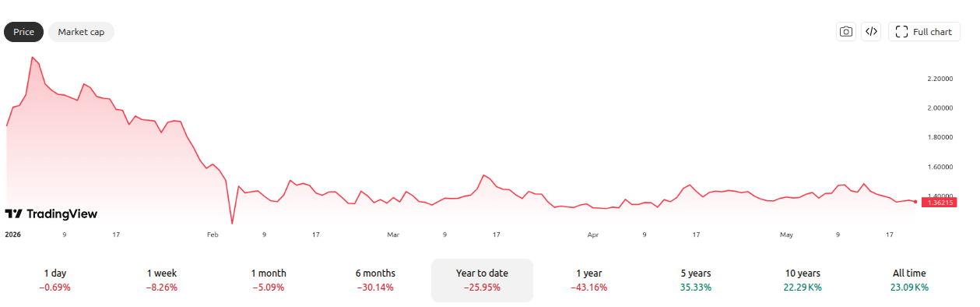The height and width of the screenshot is (307, 980).
Task: Select Year to date range
Action: [x=482, y=280]
